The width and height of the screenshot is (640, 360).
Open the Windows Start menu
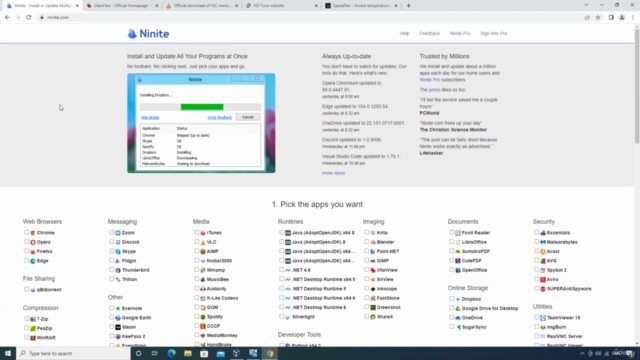8,353
